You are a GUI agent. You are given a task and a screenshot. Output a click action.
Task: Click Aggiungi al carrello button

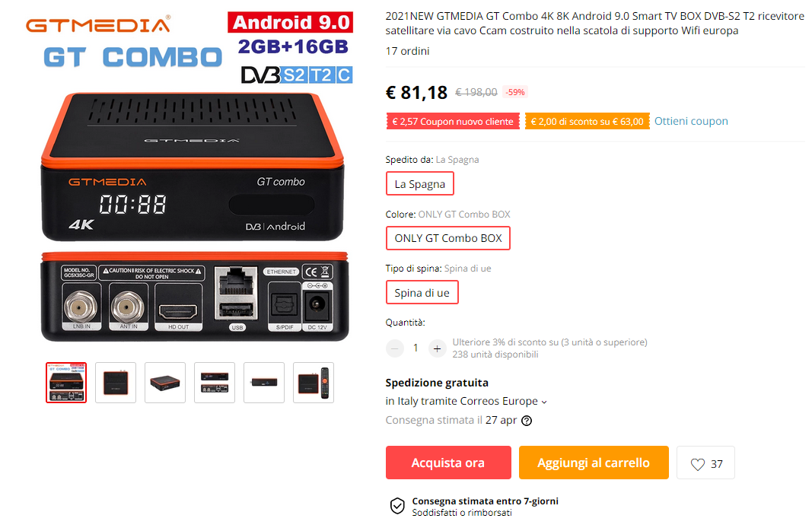point(594,463)
